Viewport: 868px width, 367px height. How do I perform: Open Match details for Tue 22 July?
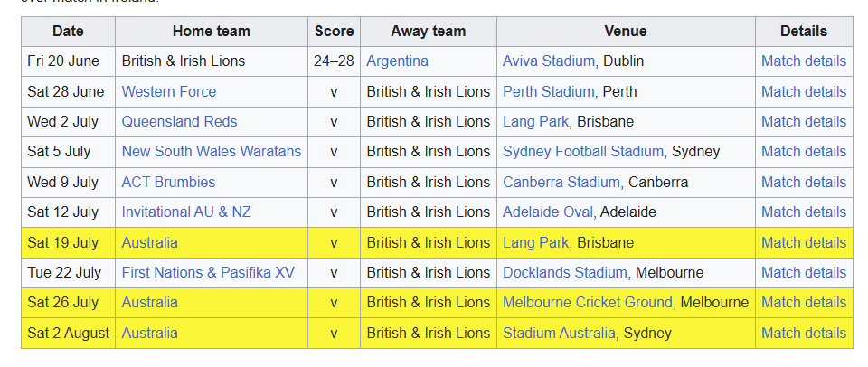coord(803,272)
